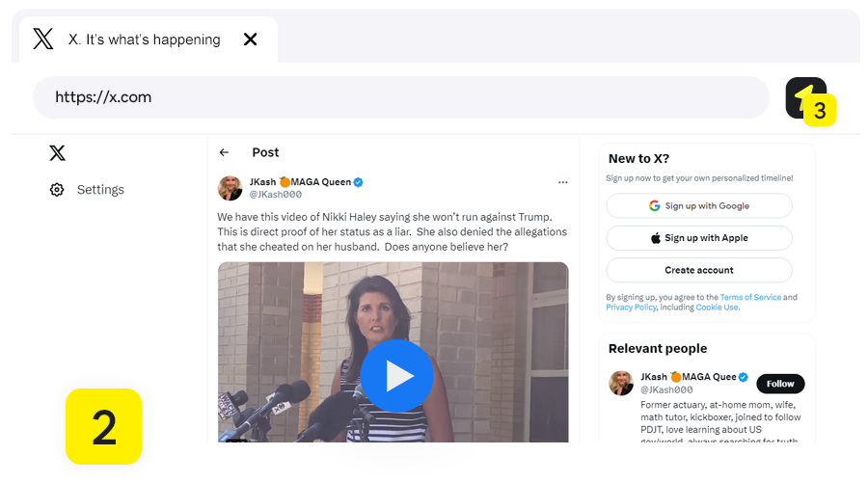
Task: Open the Privacy Policy link
Action: tap(631, 308)
